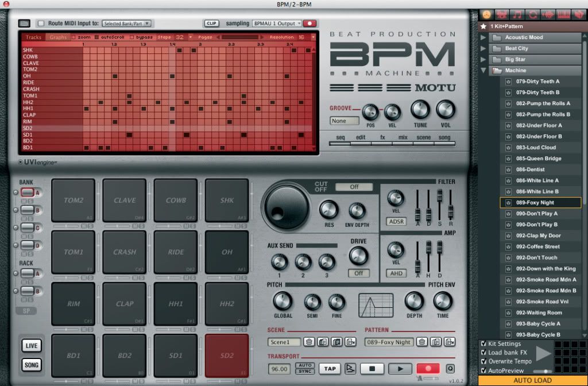Click the TAP tempo button
588x386 pixels.
(x=330, y=369)
